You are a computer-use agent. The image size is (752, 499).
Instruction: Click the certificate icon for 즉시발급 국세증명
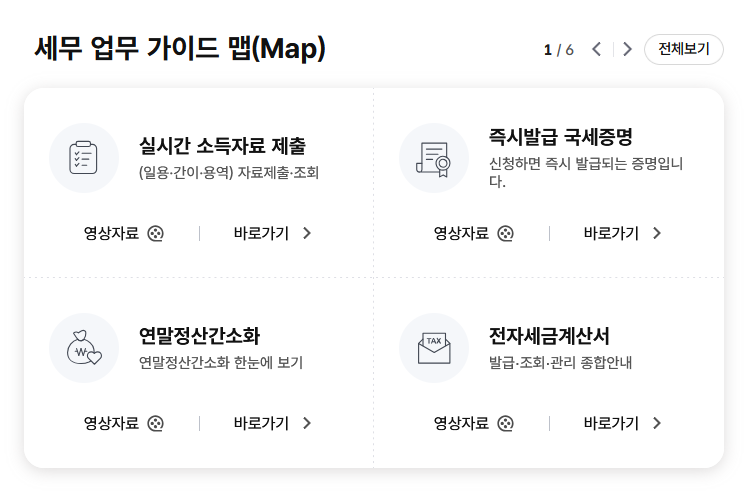point(434,158)
